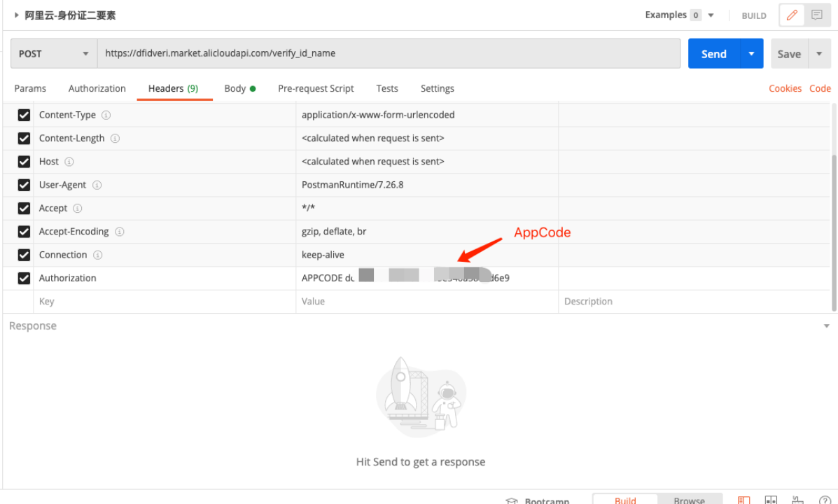
Task: Click the APPCODE Authorization value cell
Action: pyautogui.click(x=427, y=279)
